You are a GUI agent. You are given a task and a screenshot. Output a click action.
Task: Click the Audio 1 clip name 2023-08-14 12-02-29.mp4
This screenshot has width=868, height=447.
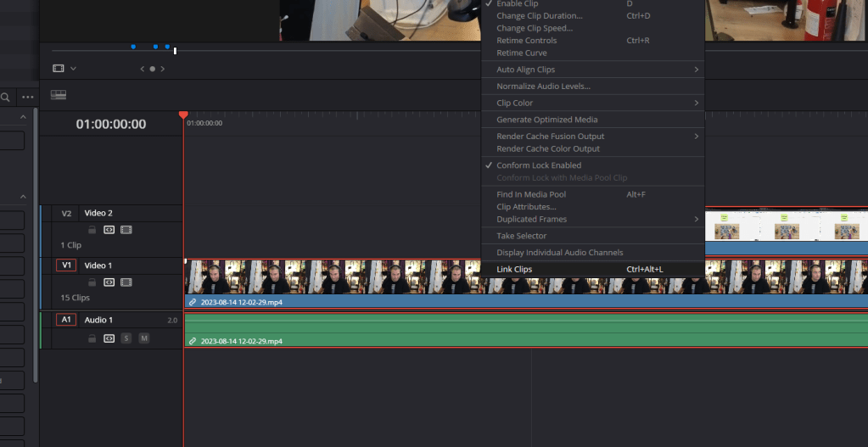point(241,341)
